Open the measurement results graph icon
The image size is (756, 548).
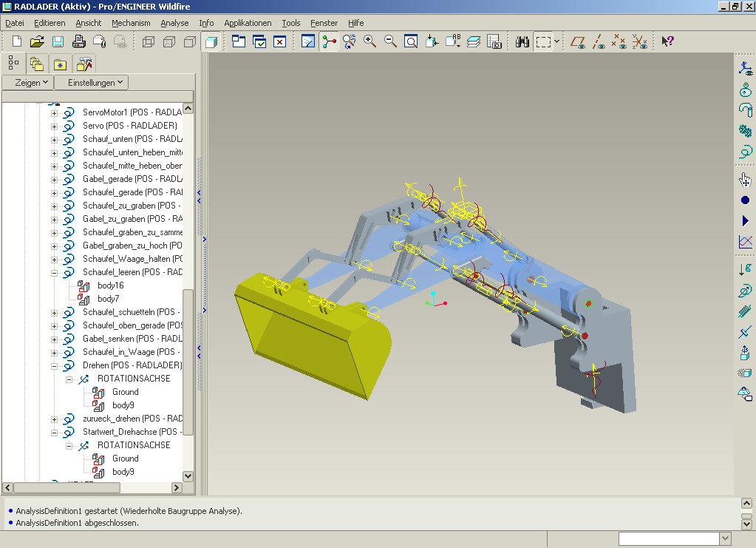pos(745,242)
